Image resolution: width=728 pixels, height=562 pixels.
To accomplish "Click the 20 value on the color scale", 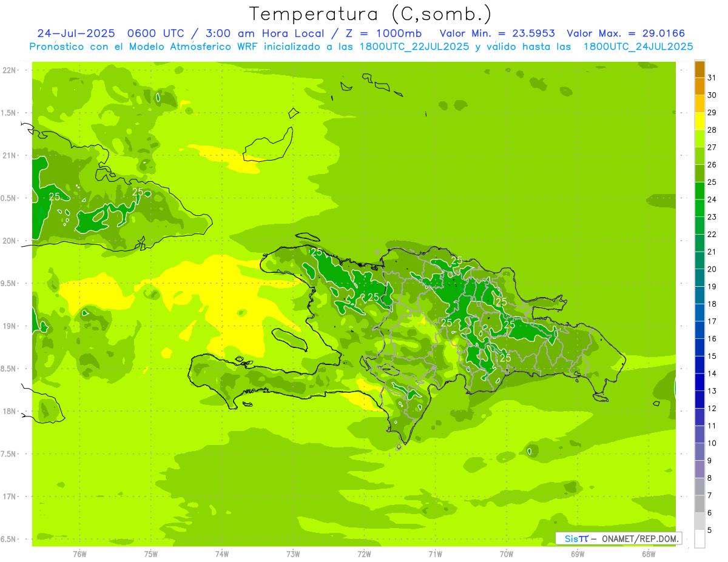I will click(x=712, y=269).
